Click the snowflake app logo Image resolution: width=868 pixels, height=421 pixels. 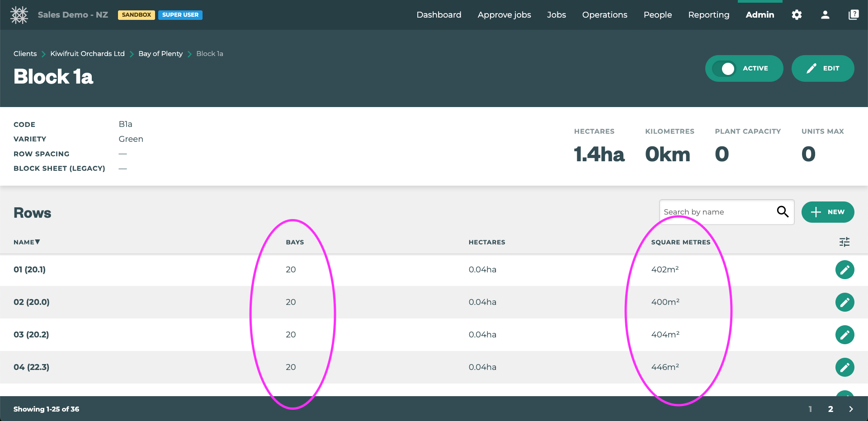pyautogui.click(x=19, y=15)
